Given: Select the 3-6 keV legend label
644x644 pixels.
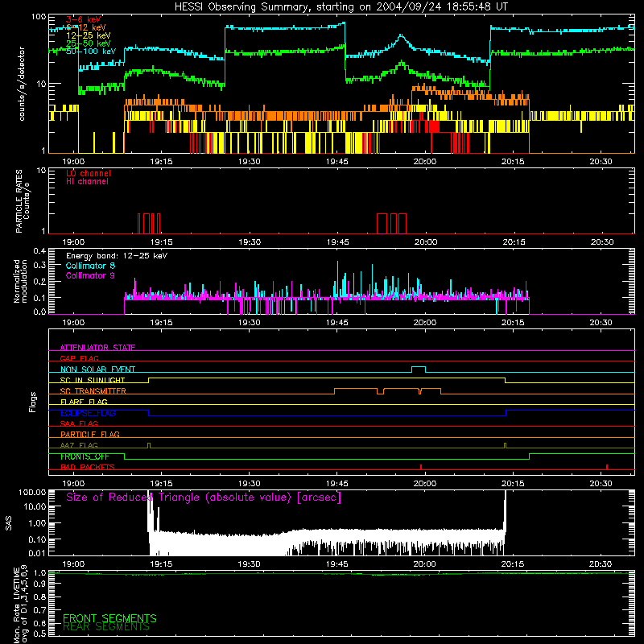Looking at the screenshot, I should [84, 19].
